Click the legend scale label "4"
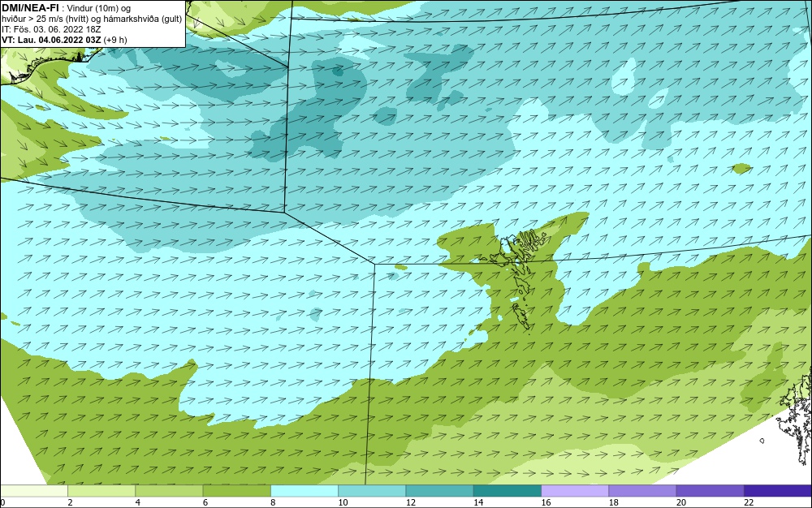812x508 pixels. click(x=138, y=503)
